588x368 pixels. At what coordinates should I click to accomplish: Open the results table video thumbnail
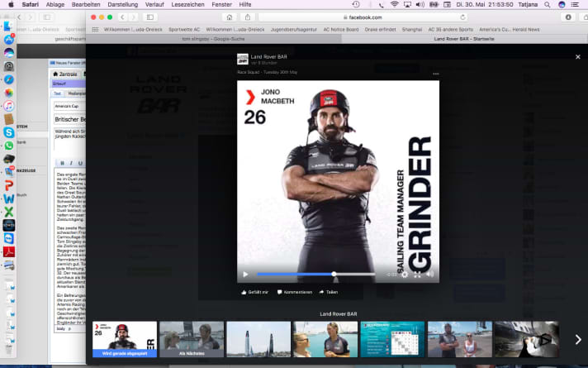pos(392,339)
